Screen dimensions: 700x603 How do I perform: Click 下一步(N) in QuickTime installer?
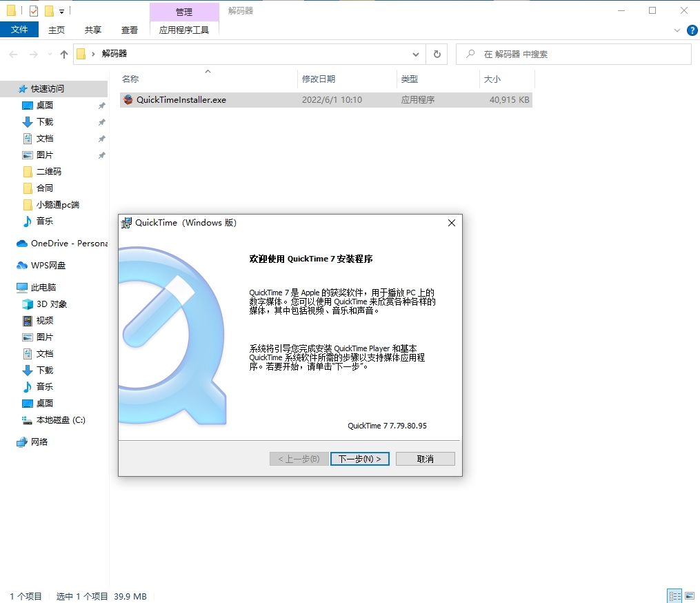point(360,459)
